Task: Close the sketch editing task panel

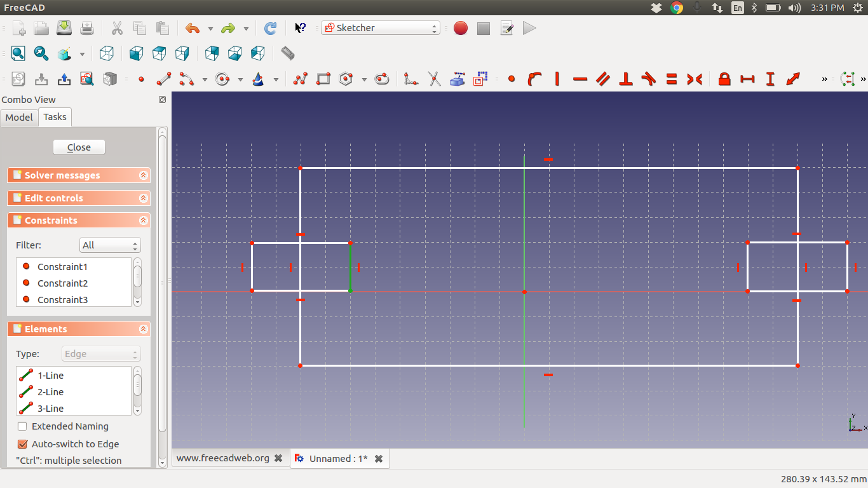Action: point(78,147)
